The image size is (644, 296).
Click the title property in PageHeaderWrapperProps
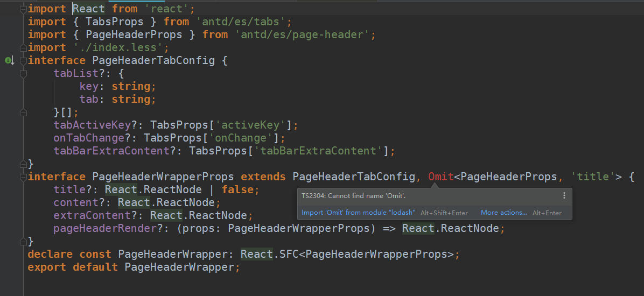[x=70, y=189]
